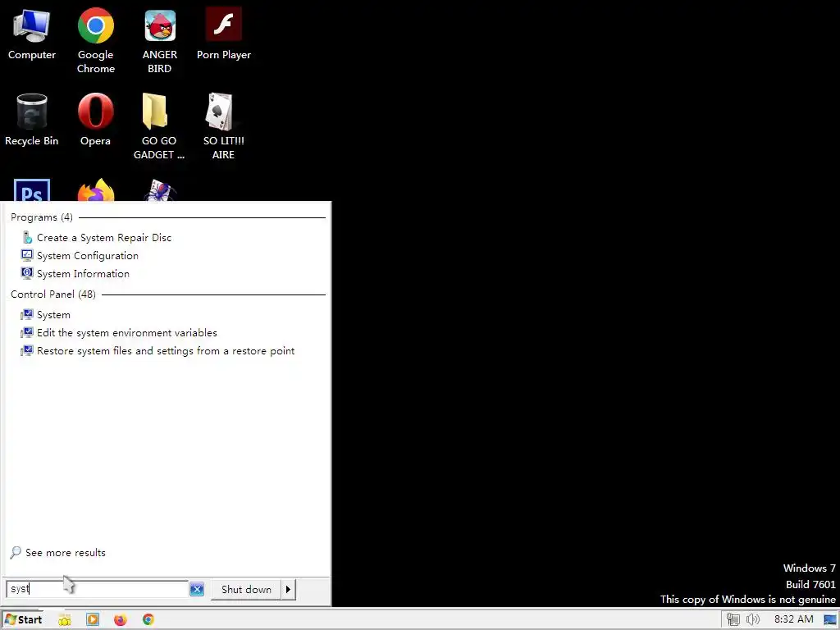Click the 8:32 AM clock
Screen dimensions: 840x630
[x=793, y=619]
